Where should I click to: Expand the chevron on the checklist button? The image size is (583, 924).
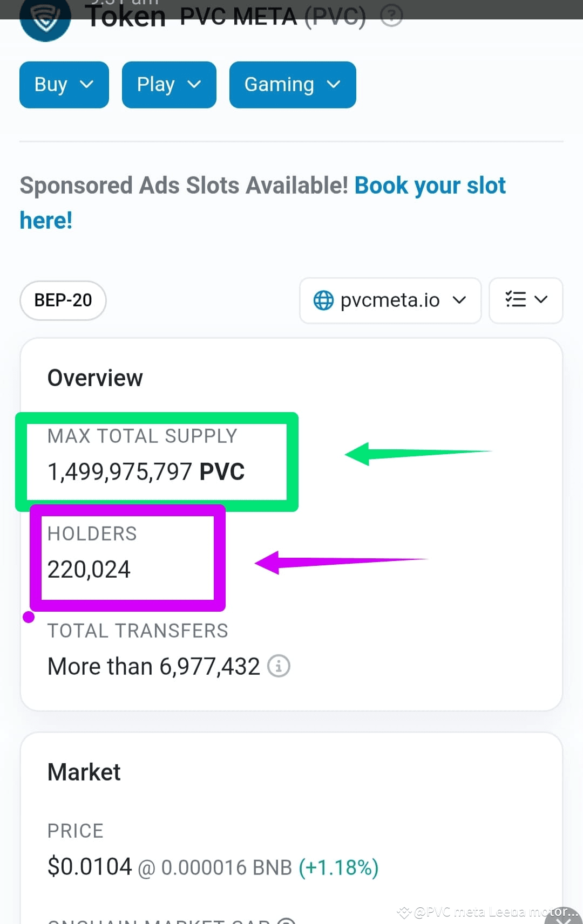pos(541,300)
